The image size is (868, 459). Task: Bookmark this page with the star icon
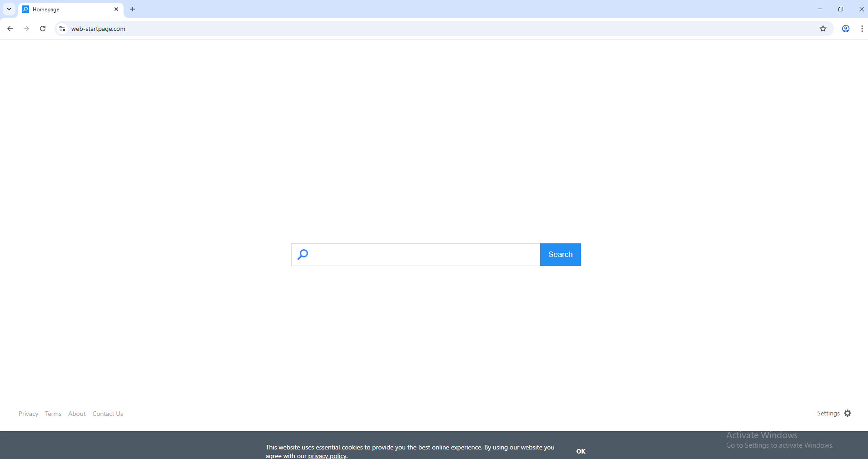pyautogui.click(x=823, y=29)
